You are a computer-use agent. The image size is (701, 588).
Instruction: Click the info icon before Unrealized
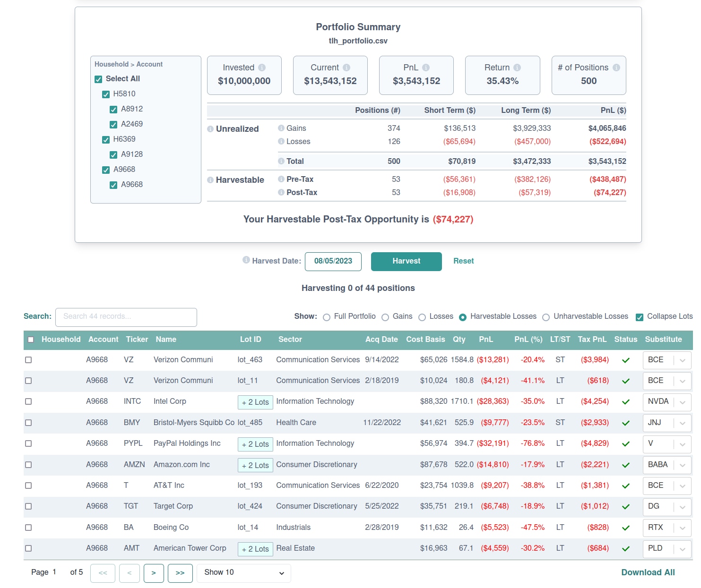pyautogui.click(x=210, y=129)
